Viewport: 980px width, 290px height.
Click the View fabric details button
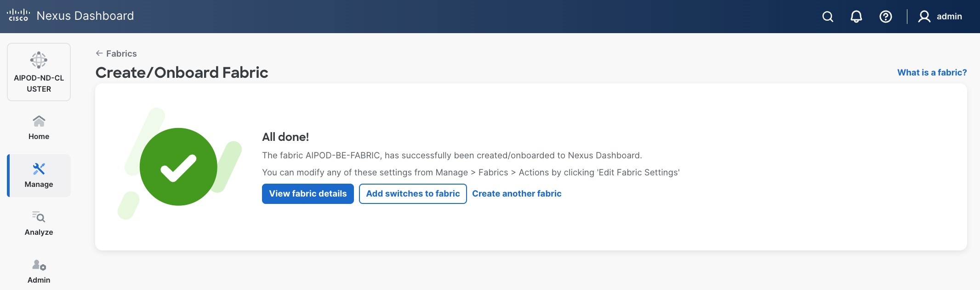click(x=308, y=194)
